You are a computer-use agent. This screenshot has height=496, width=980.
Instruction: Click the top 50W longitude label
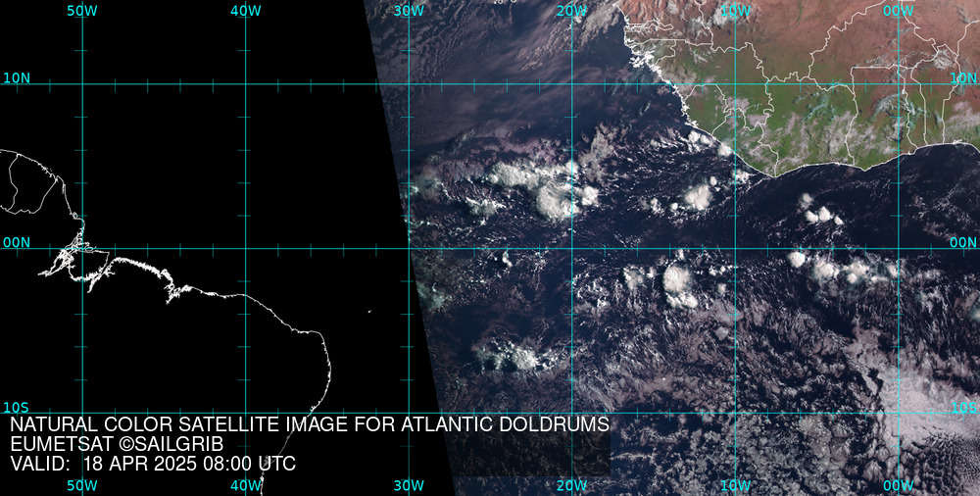[x=82, y=11]
